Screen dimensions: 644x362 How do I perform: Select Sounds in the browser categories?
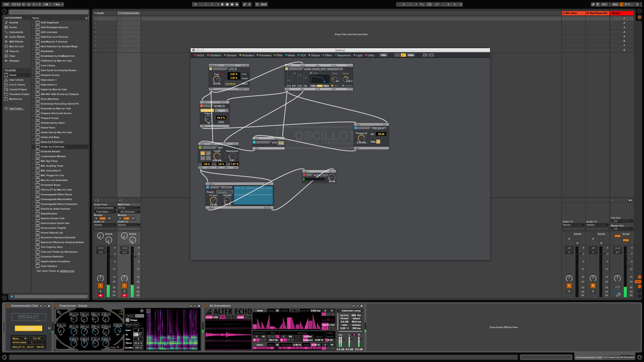pos(13,23)
